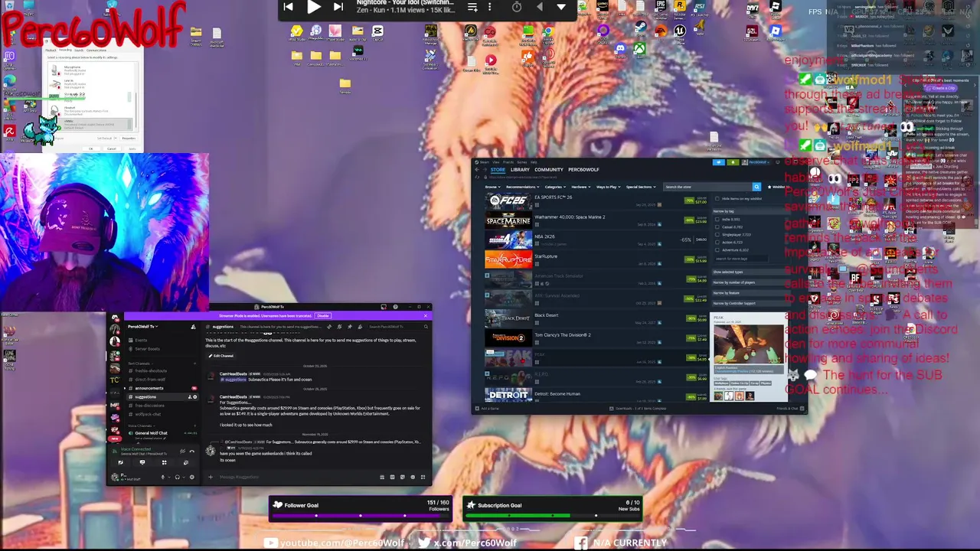This screenshot has height=551, width=980.
Task: Check the Singleplayer tag filter
Action: pos(717,234)
